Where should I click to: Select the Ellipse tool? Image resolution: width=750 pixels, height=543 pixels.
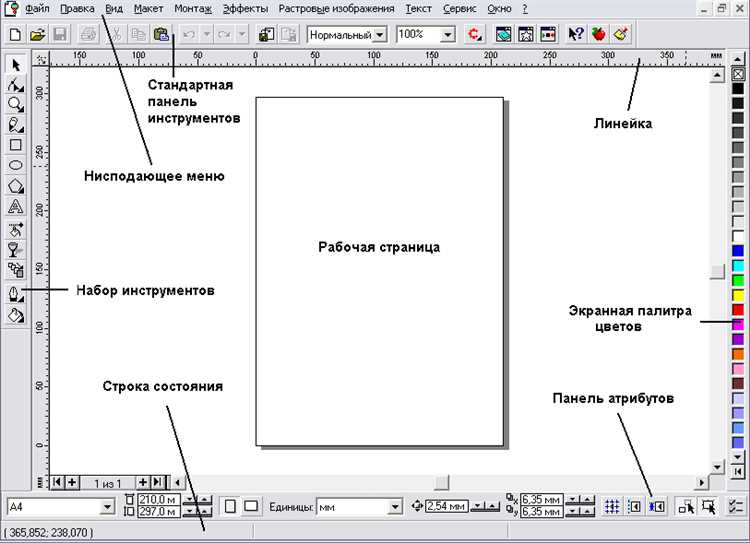click(15, 165)
